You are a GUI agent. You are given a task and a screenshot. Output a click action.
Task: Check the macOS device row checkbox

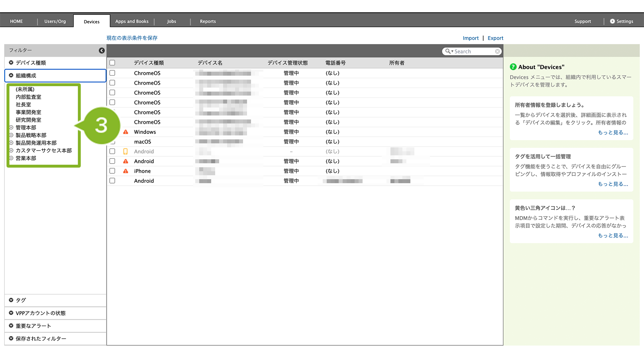(x=112, y=142)
